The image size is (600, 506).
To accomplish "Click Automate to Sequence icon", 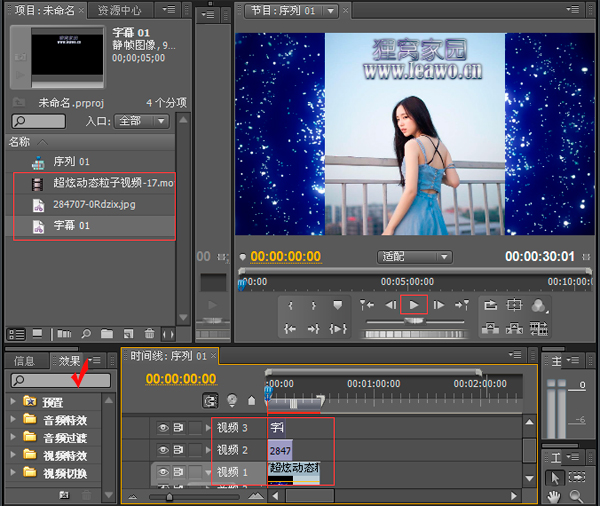I will pyautogui.click(x=64, y=334).
